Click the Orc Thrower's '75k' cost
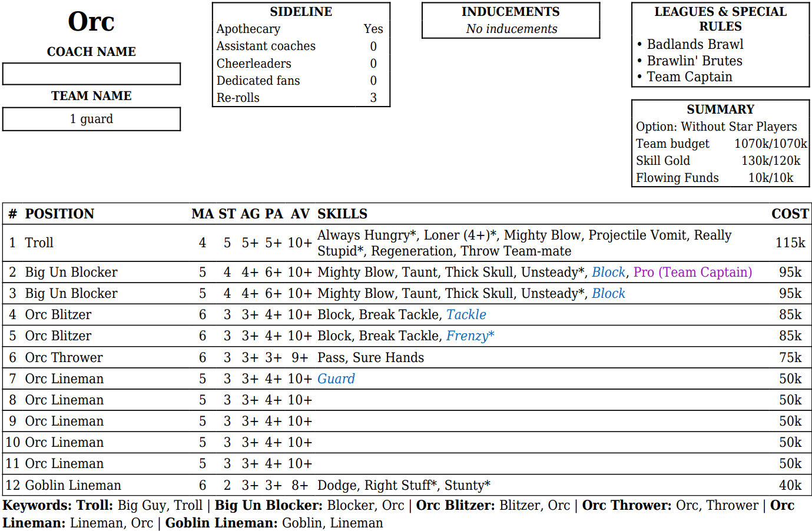Screen dimensions: 812x531 pos(790,357)
